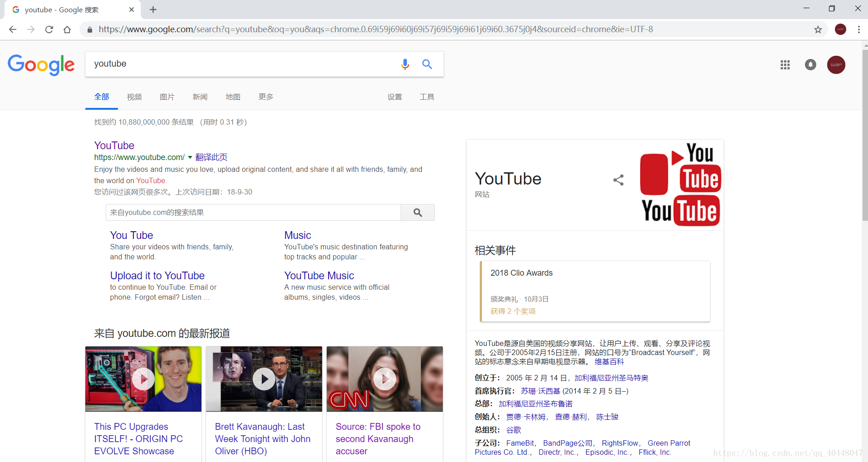This screenshot has height=462, width=868.
Task: Play the CNN FBI video thumbnail
Action: (385, 379)
